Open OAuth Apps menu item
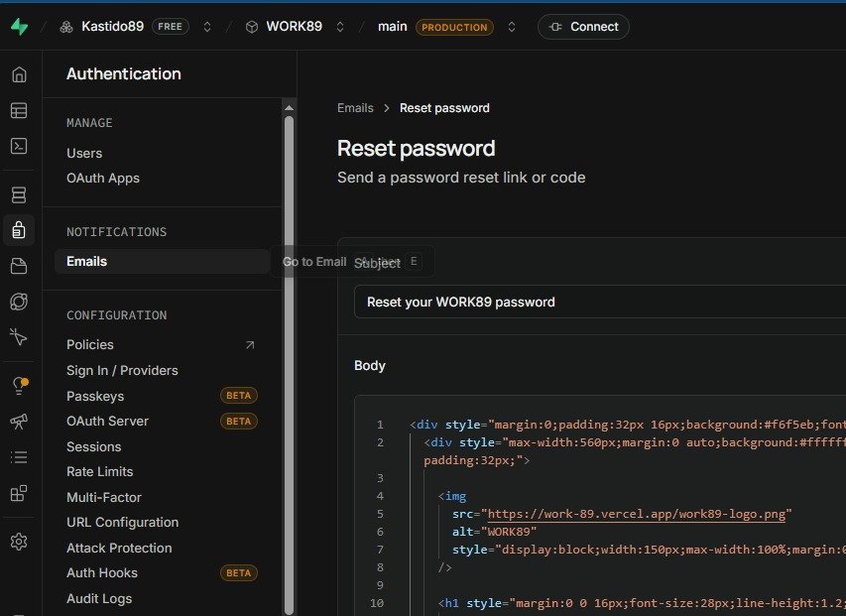Screen dimensions: 846x616 (x=103, y=178)
